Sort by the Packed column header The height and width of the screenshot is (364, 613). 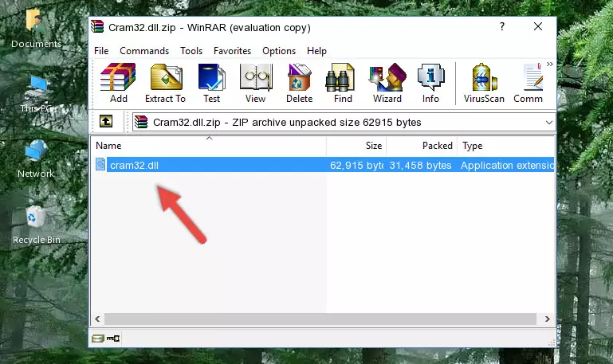[422, 146]
